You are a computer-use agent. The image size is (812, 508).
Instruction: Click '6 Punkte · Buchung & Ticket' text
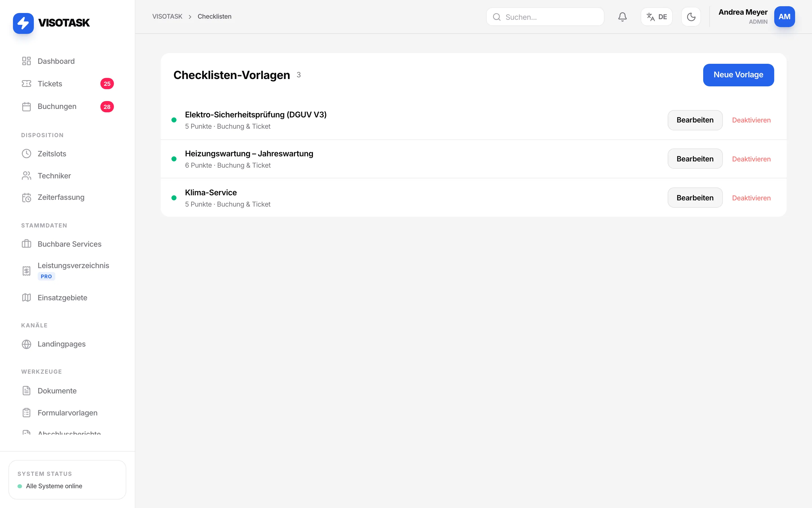228,165
